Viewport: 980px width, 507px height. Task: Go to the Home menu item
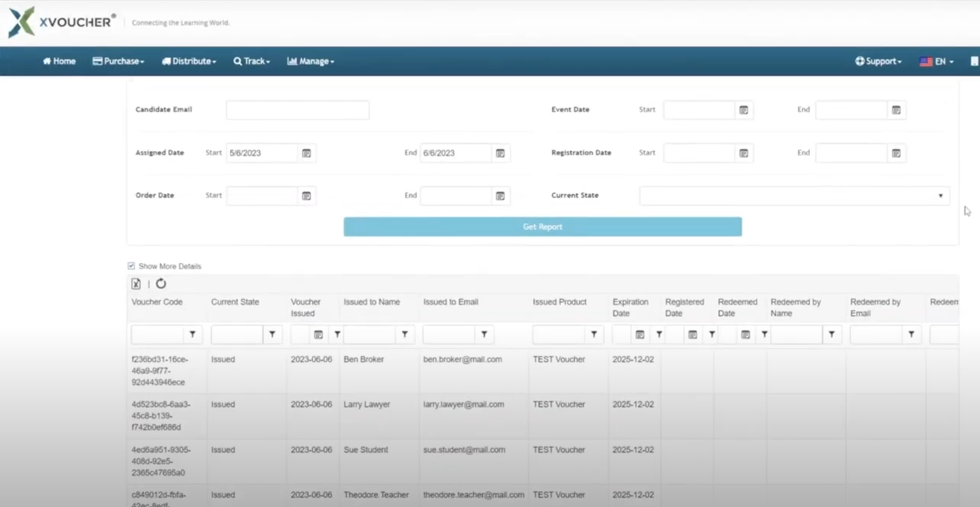(59, 61)
